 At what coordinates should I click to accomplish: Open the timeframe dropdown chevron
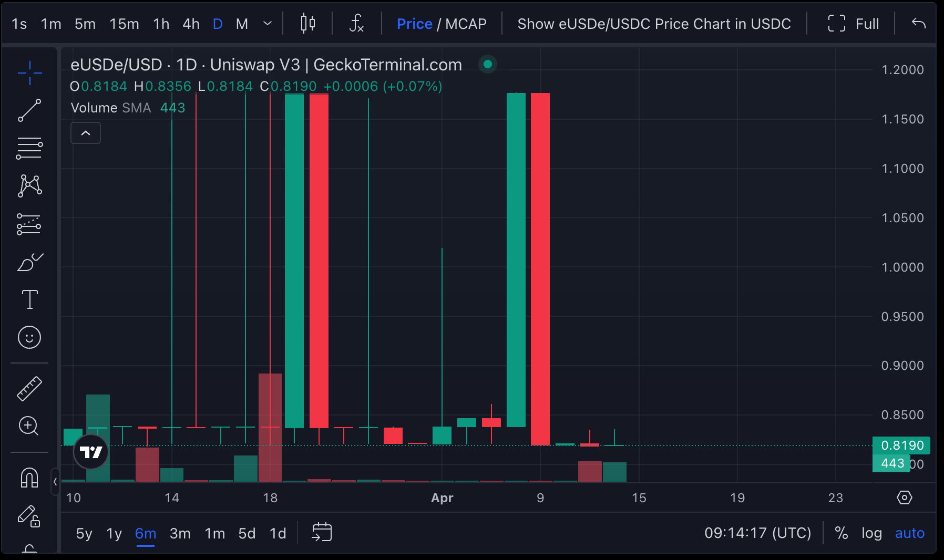[268, 24]
